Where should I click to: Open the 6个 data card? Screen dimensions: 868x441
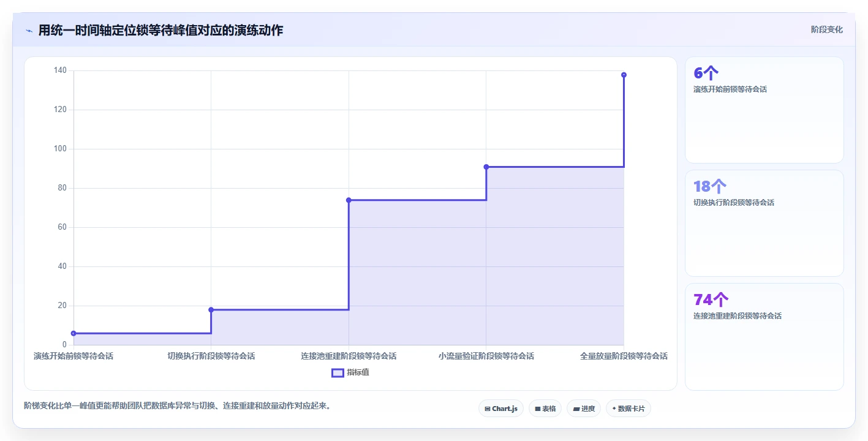pyautogui.click(x=764, y=110)
